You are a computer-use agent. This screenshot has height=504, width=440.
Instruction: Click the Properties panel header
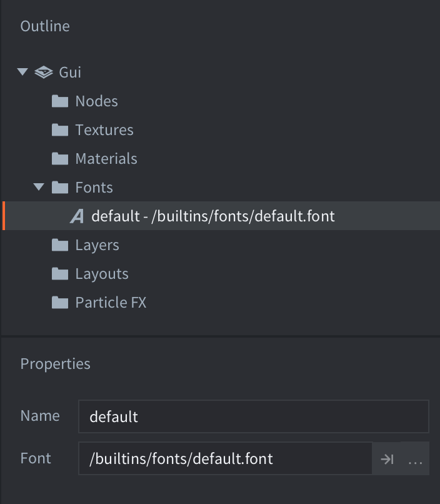pos(55,363)
